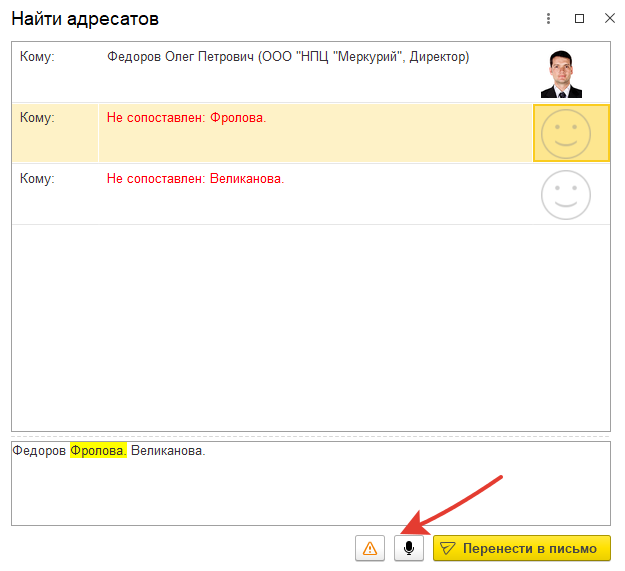The image size is (625, 571).
Task: Open the three-dot more options menu
Action: (548, 19)
